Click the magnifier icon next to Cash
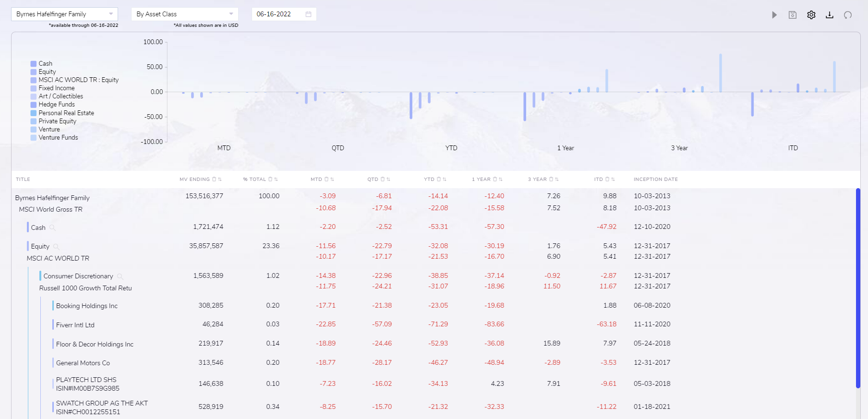The image size is (868, 419). click(52, 227)
